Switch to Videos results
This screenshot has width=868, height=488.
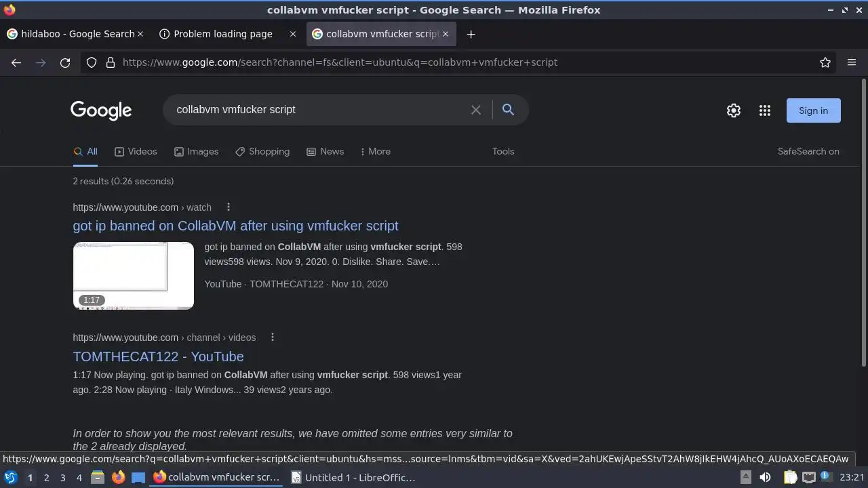click(136, 152)
